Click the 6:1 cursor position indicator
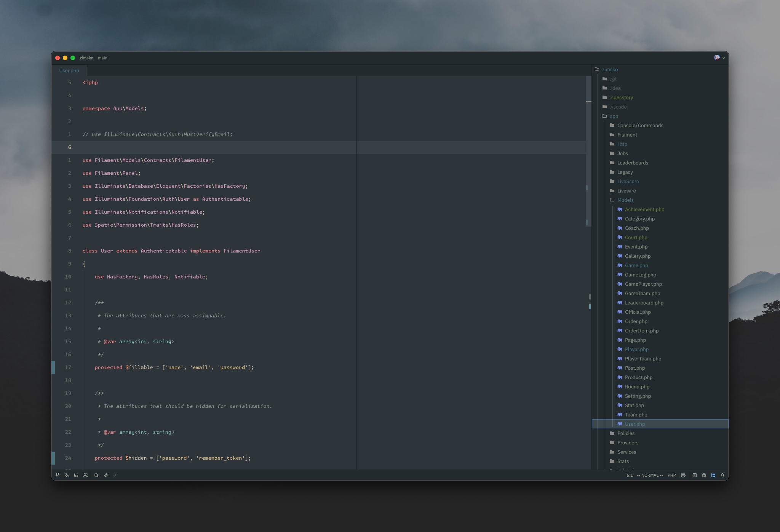Image resolution: width=780 pixels, height=532 pixels. tap(630, 475)
